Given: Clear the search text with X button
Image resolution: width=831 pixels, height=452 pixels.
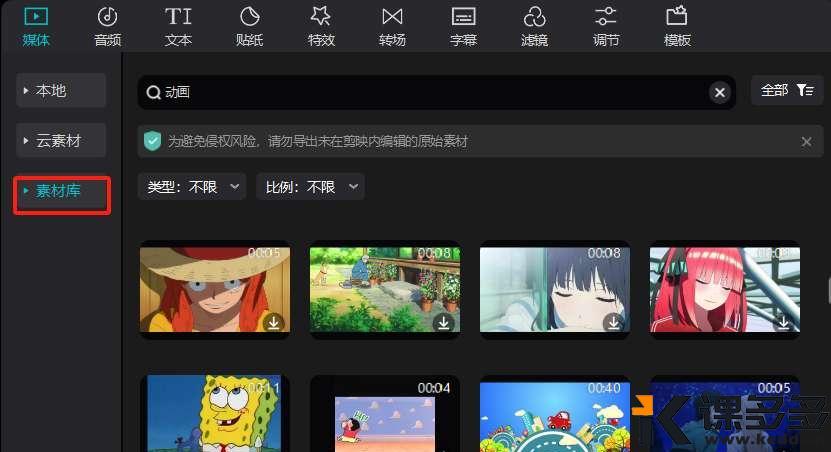Looking at the screenshot, I should click(x=719, y=93).
